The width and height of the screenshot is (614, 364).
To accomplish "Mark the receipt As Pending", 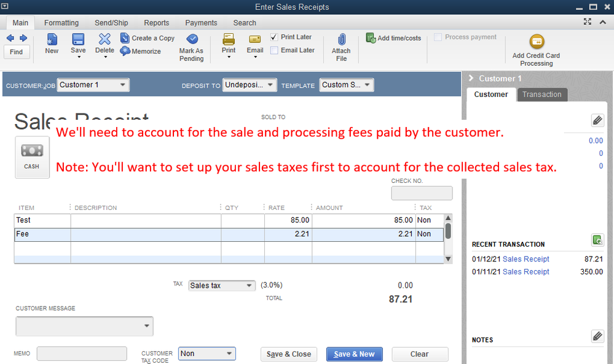I will (x=192, y=47).
